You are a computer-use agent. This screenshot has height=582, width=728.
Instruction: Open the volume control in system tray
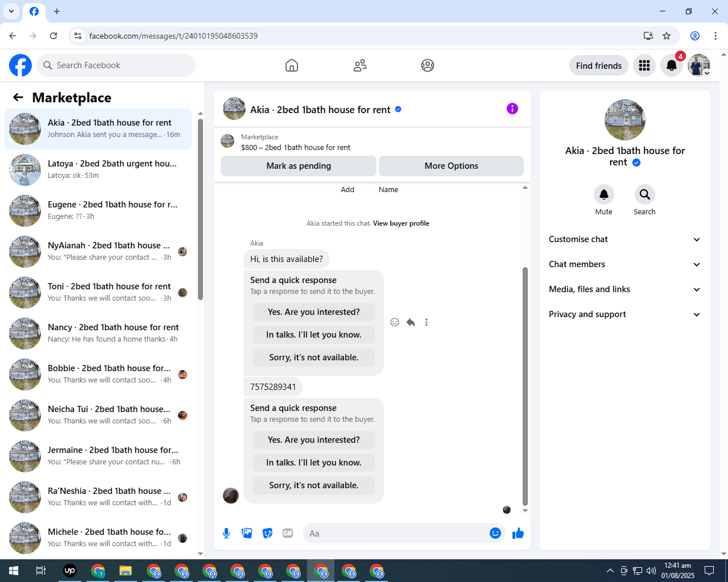click(x=651, y=571)
